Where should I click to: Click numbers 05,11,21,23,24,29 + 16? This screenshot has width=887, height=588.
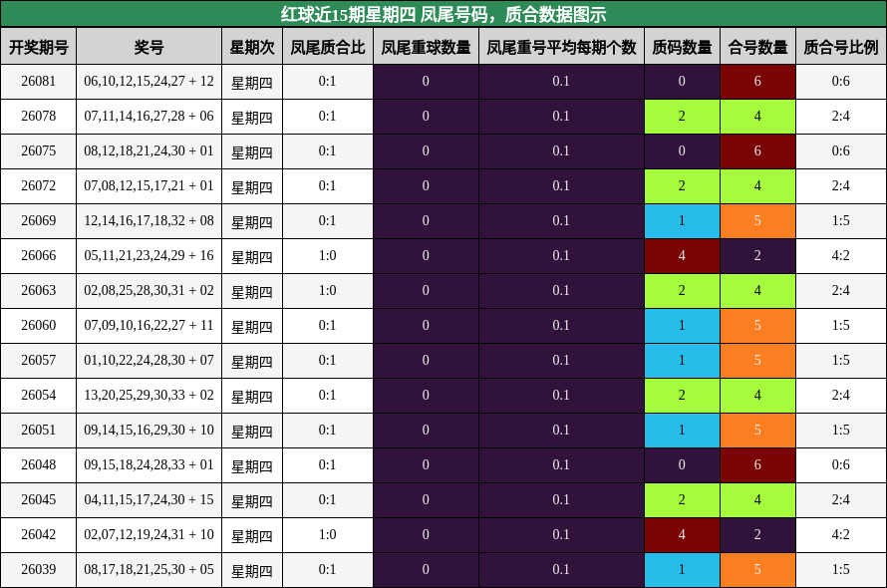(x=148, y=256)
